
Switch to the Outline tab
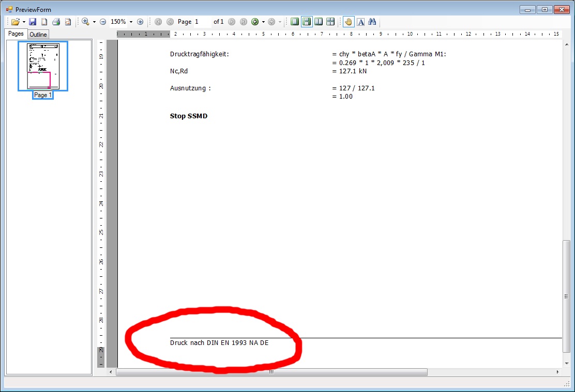(x=38, y=35)
